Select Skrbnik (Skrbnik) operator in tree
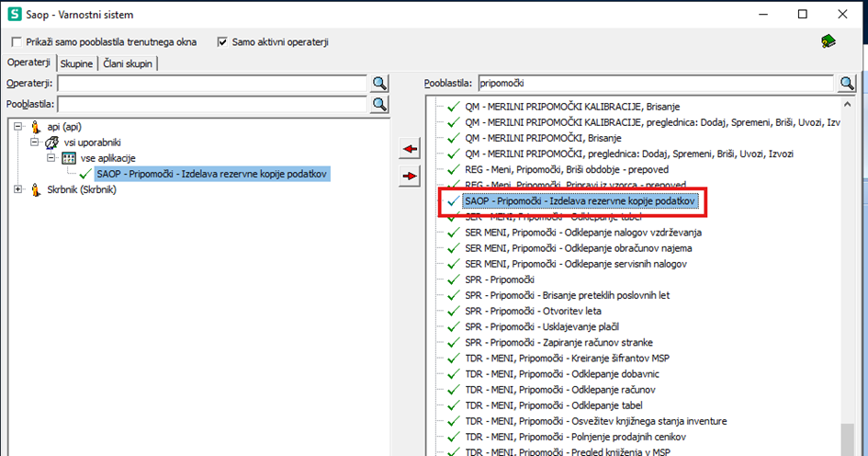The width and height of the screenshot is (868, 456). pyautogui.click(x=82, y=189)
